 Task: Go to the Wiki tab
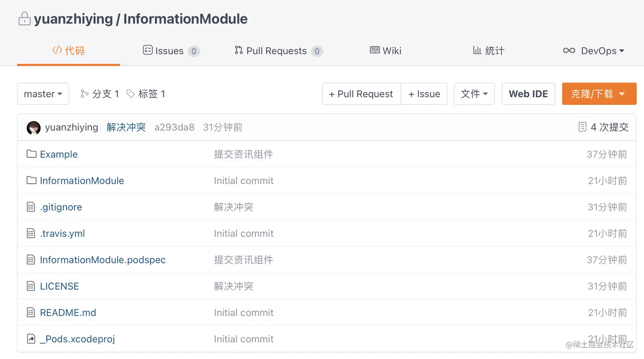point(385,51)
